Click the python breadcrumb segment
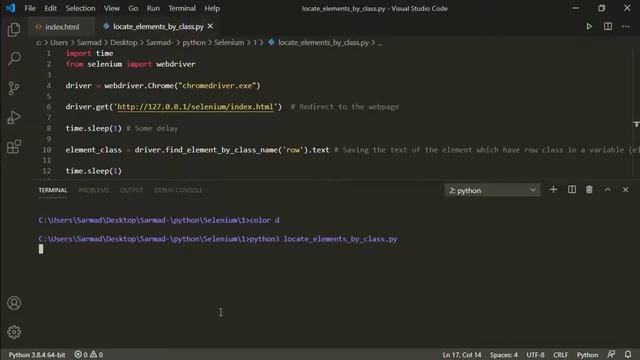Image resolution: width=640 pixels, height=360 pixels. tap(194, 42)
